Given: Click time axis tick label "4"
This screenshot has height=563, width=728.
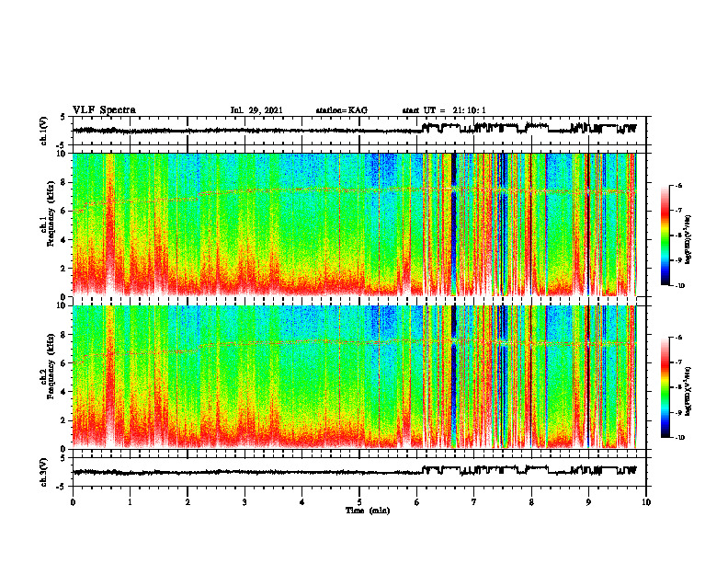Looking at the screenshot, I should click(x=302, y=501).
